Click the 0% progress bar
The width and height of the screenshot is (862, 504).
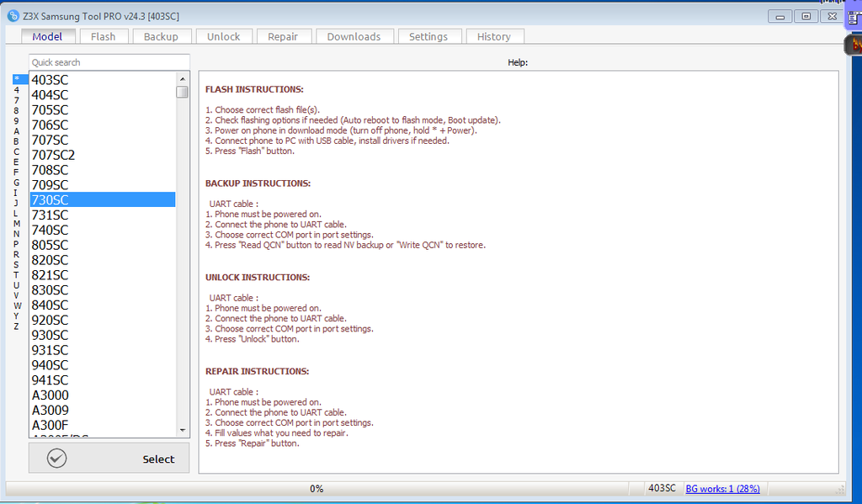(x=317, y=489)
